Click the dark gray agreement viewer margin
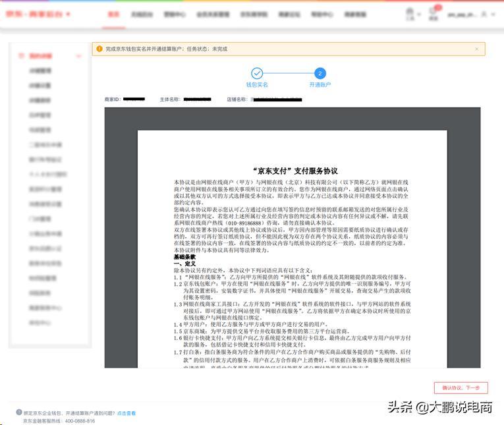This screenshot has height=425, width=504. 121,238
